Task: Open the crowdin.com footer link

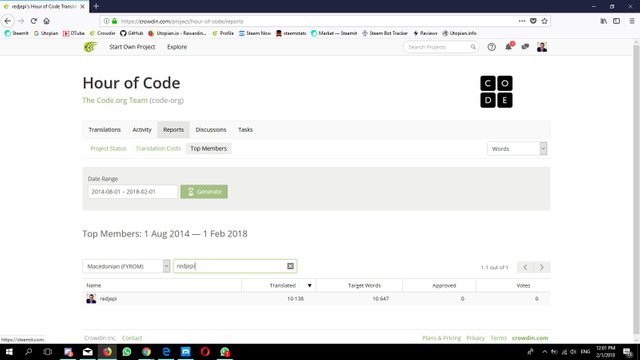Action: click(x=530, y=338)
